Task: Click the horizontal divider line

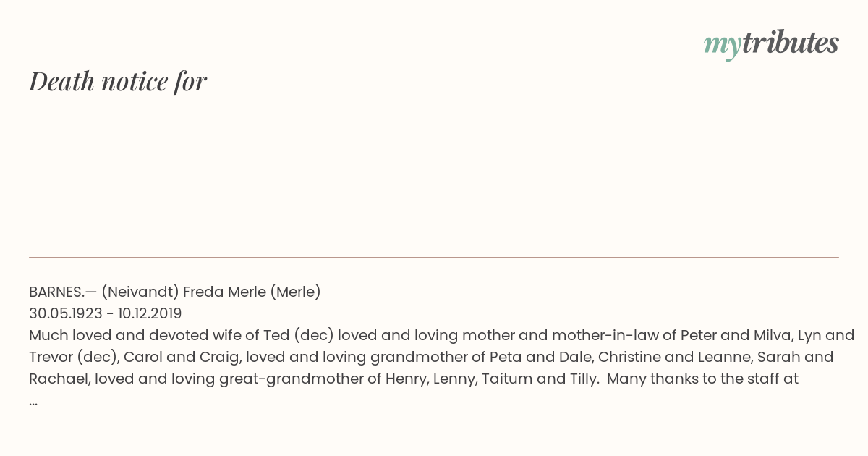Action: 434,257
